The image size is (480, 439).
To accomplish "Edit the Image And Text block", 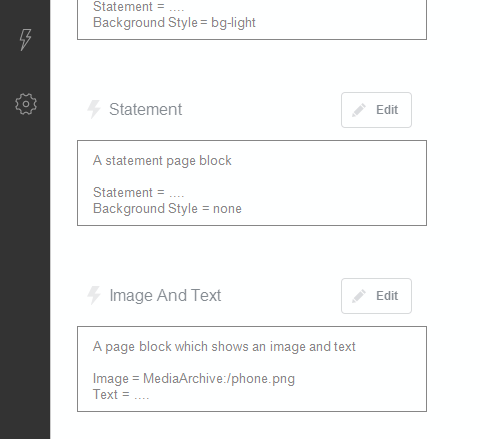I will [376, 296].
